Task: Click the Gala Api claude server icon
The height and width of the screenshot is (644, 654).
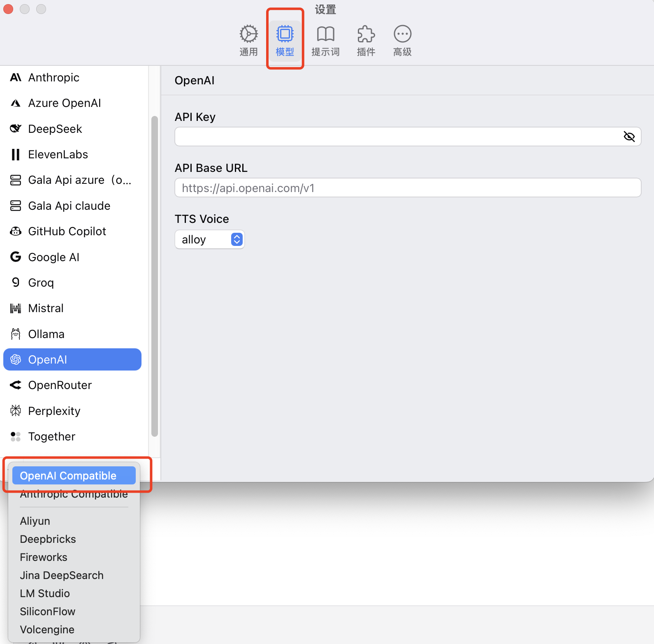Action: 16,206
